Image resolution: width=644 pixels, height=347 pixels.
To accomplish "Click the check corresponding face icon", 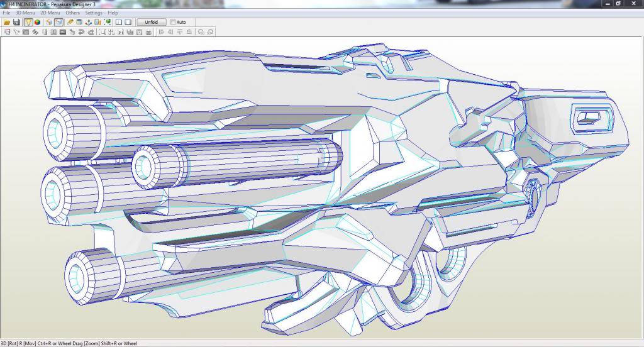I will (x=72, y=32).
